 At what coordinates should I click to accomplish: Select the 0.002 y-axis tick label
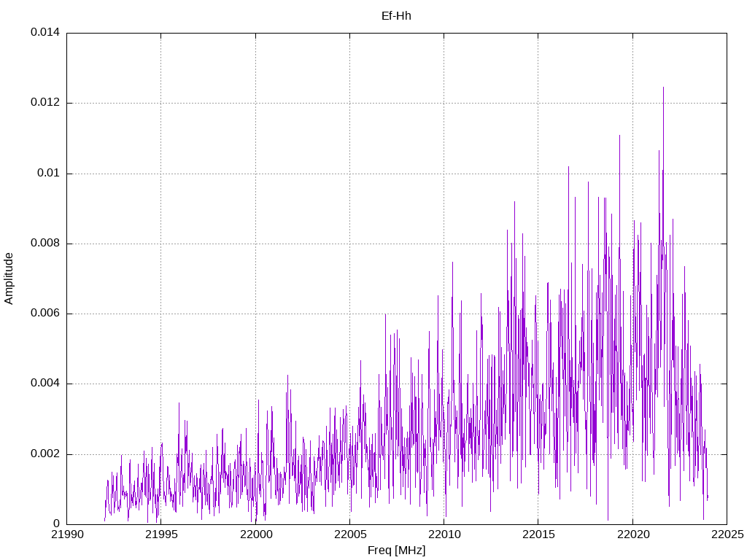(x=45, y=454)
